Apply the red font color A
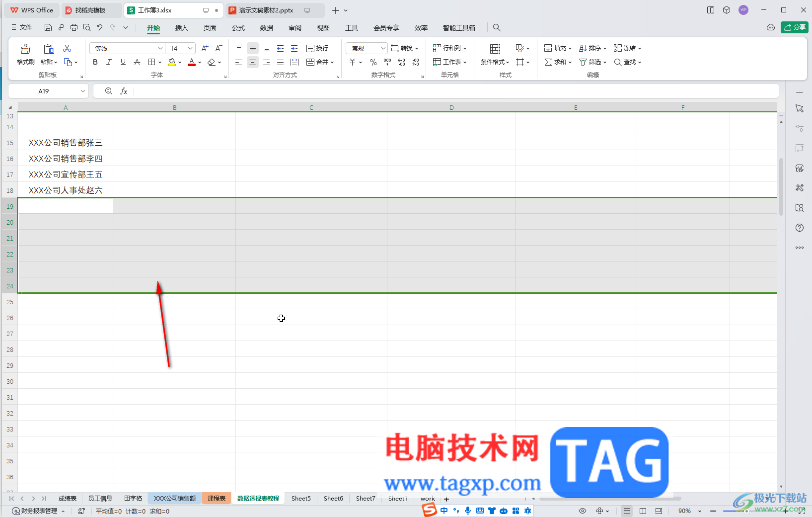Viewport: 812px width, 517px height. [x=192, y=62]
